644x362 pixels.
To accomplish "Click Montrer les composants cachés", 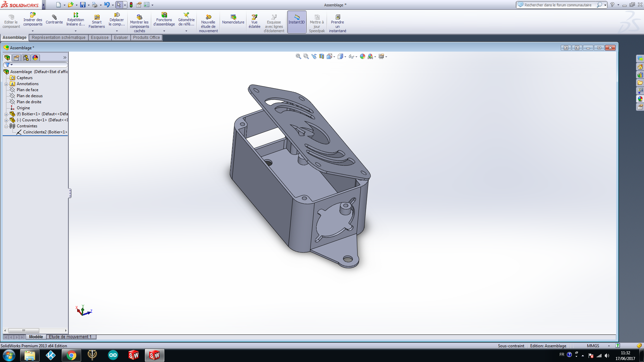I will pos(139,23).
